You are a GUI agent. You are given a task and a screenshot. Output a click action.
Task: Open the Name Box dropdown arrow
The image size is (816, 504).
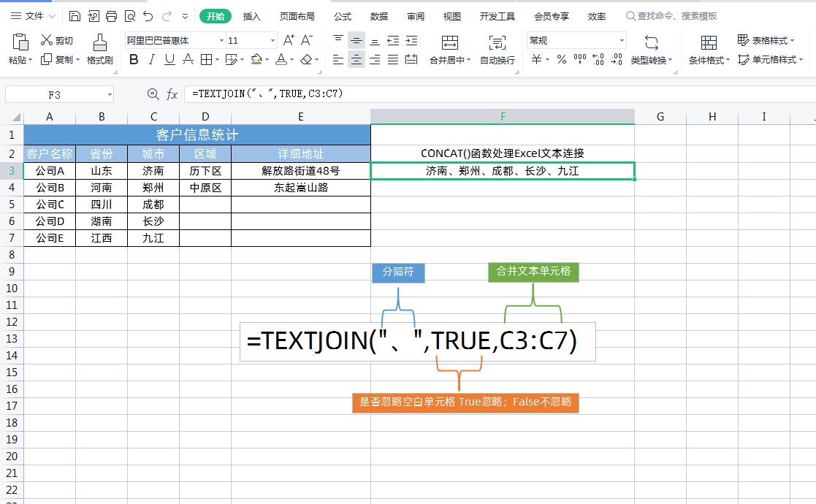pyautogui.click(x=110, y=94)
